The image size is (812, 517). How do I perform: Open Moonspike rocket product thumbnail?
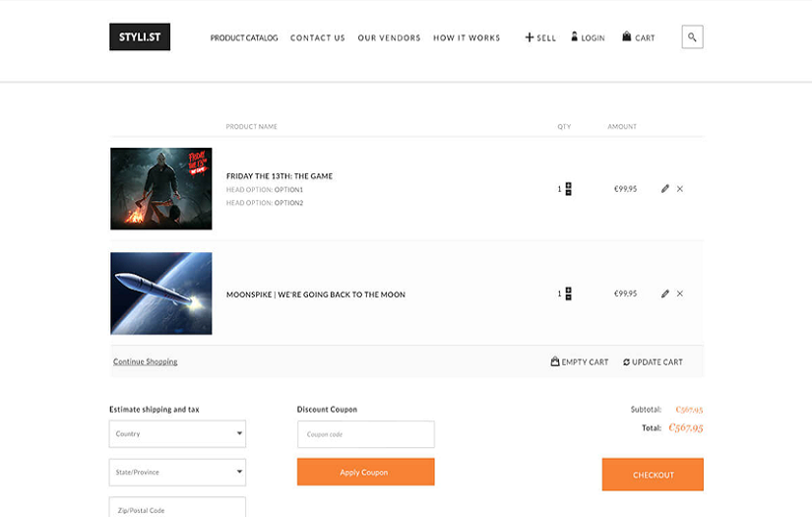(161, 293)
